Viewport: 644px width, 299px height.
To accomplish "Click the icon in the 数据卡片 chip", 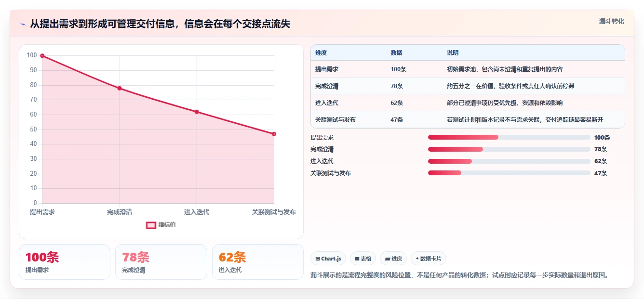I will 417,259.
